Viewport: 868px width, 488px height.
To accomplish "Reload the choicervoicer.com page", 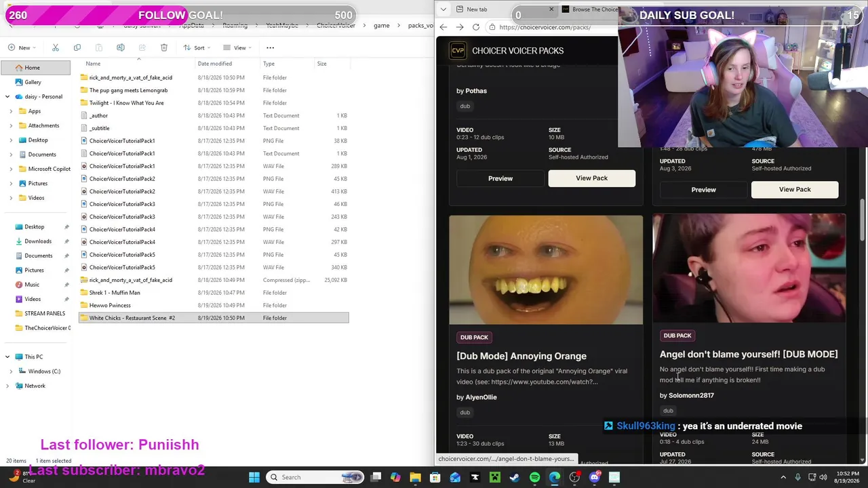I will pos(476,27).
